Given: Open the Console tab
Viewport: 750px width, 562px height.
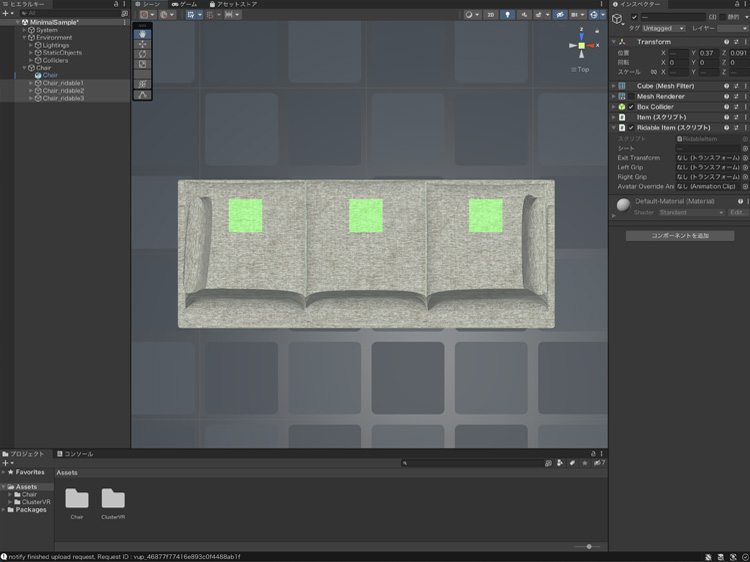Looking at the screenshot, I should (76, 454).
